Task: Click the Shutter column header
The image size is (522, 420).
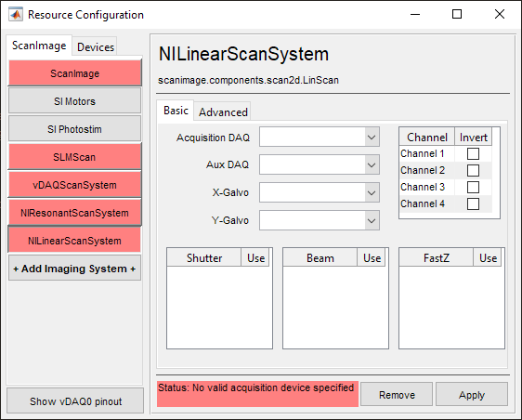Action: (204, 257)
